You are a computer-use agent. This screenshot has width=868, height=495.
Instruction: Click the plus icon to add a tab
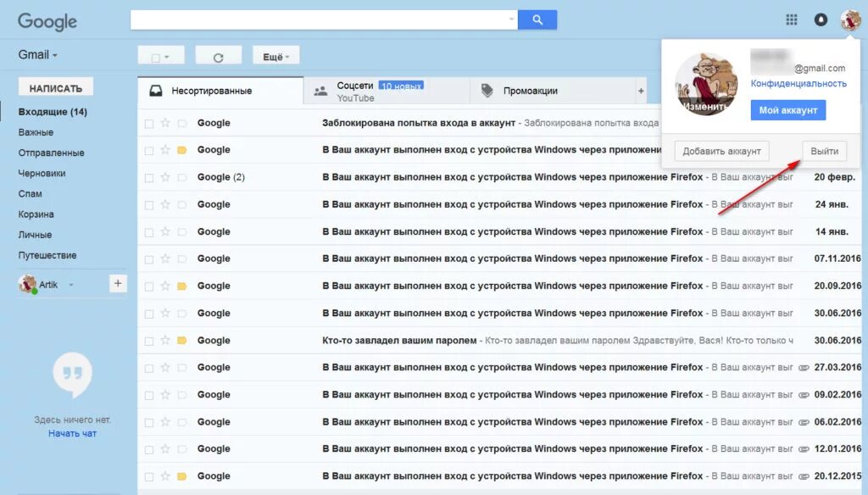pos(641,91)
